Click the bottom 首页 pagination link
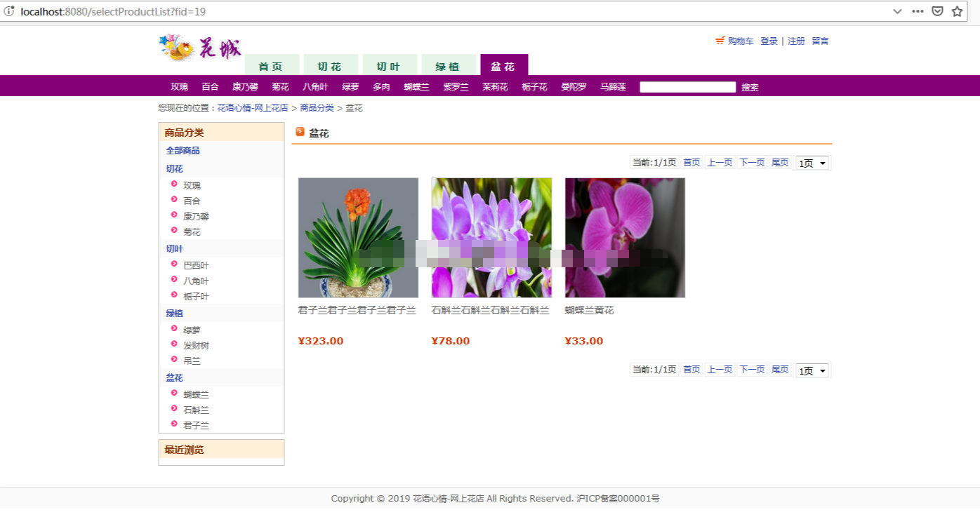This screenshot has width=980, height=517. (x=691, y=370)
